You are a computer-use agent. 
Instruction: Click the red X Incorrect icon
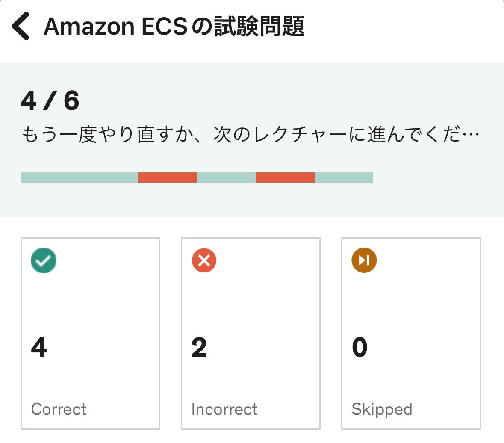(204, 260)
